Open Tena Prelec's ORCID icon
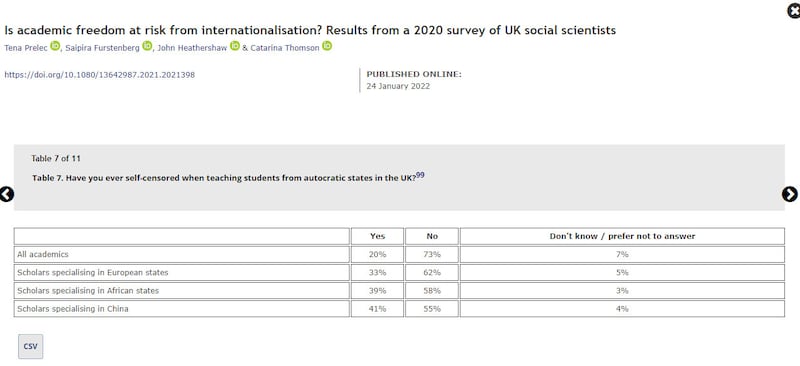Viewport: 800px width, 366px height. coord(55,46)
